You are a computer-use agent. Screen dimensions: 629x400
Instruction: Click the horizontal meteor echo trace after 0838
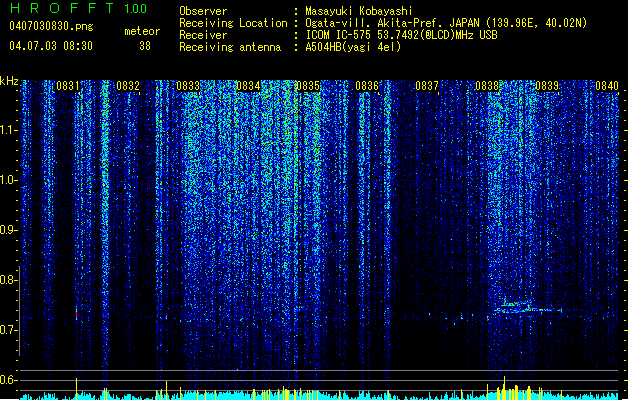tap(528, 309)
